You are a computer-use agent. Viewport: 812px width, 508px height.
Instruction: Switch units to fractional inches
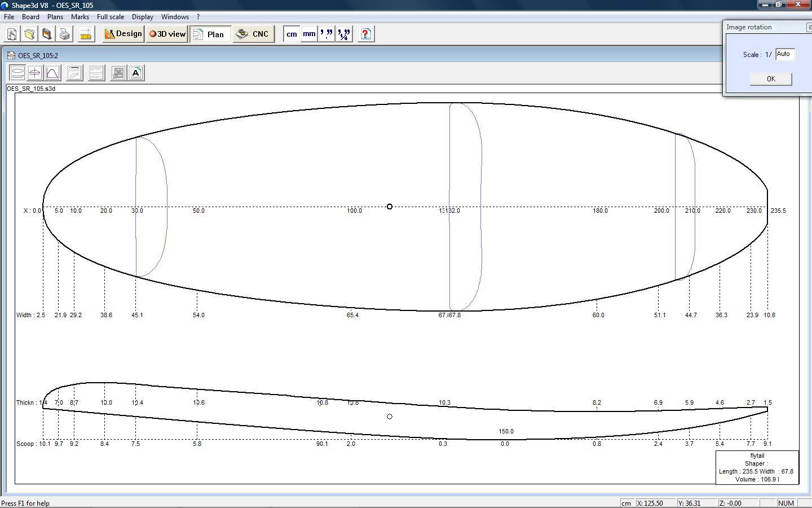[x=344, y=34]
